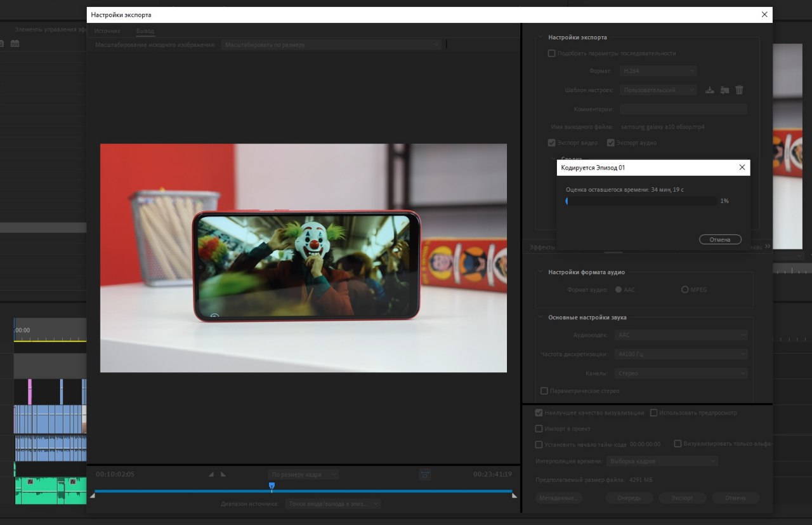Click the duration timecode 00:23:41:19
812x525 pixels.
click(492, 474)
